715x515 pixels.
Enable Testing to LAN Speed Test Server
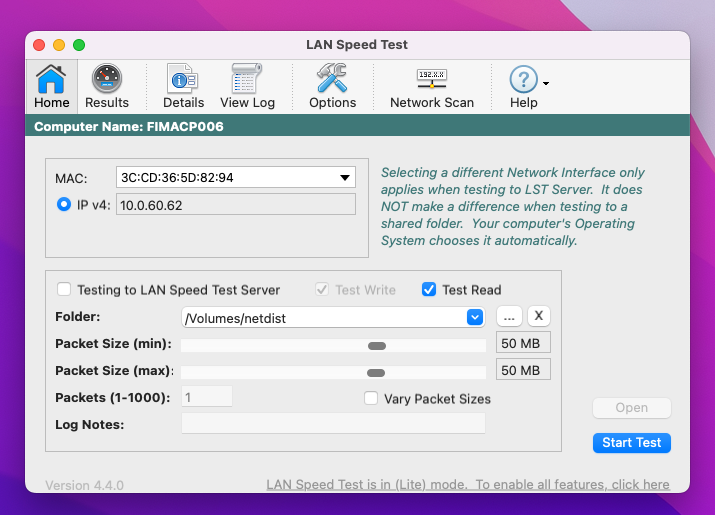click(64, 289)
